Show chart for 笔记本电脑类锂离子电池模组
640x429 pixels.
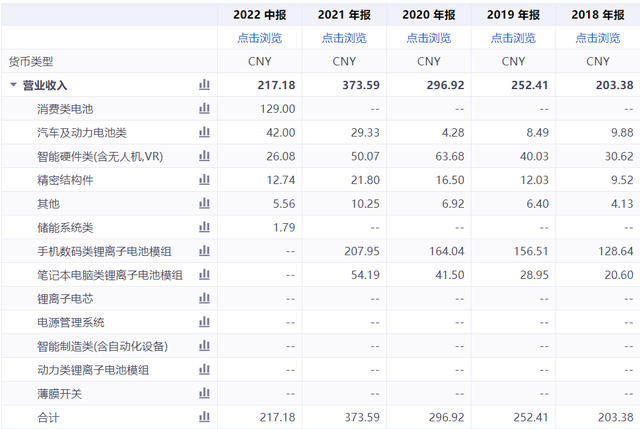click(x=204, y=274)
